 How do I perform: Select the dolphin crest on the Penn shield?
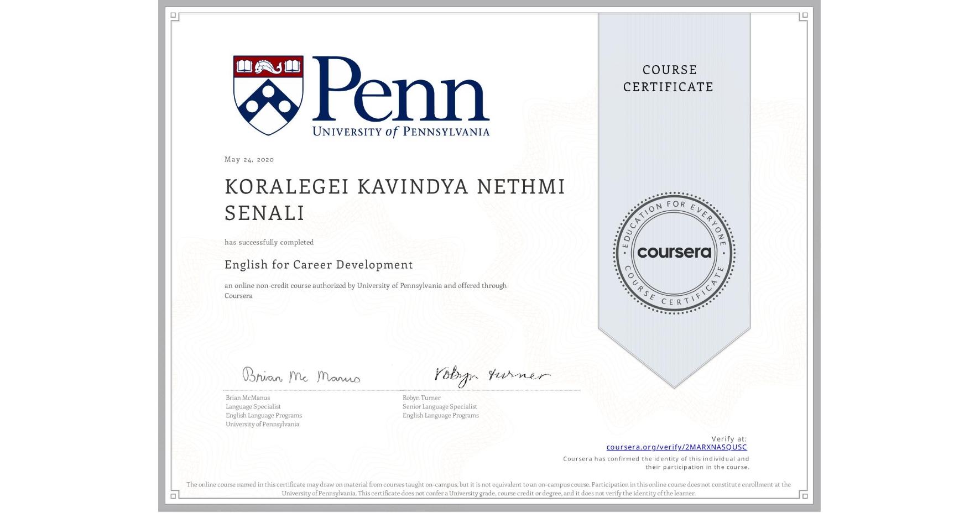coord(269,66)
